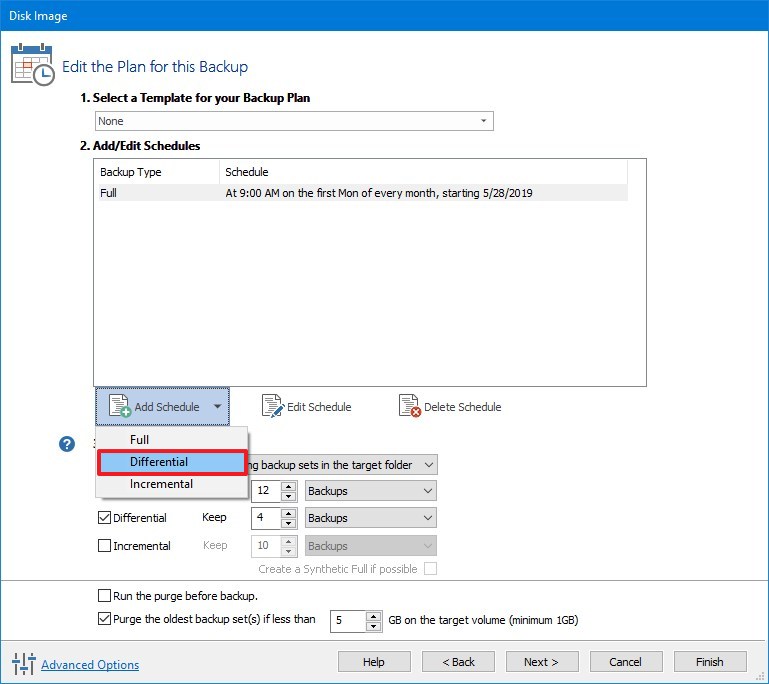
Task: Open the Incremental Backups unit dropdown
Action: 371,546
